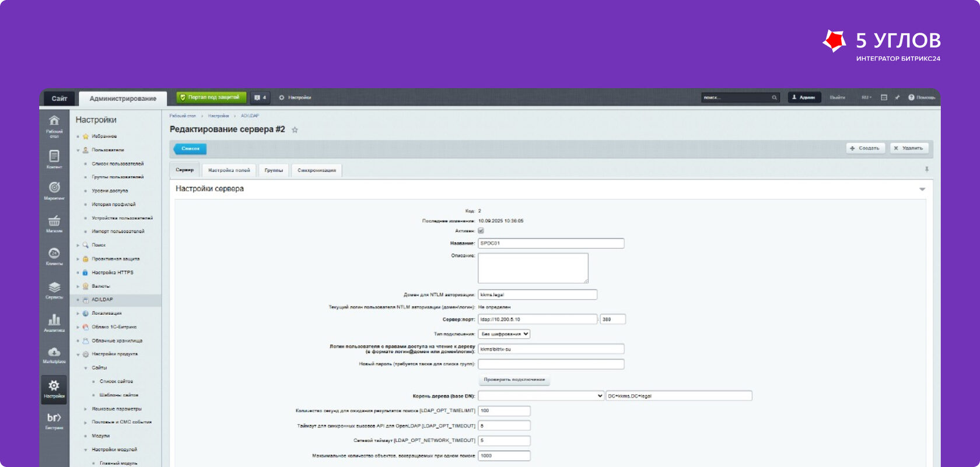Open the Аналитика chart icon
Viewport: 980px width, 467px height.
pyautogui.click(x=54, y=323)
